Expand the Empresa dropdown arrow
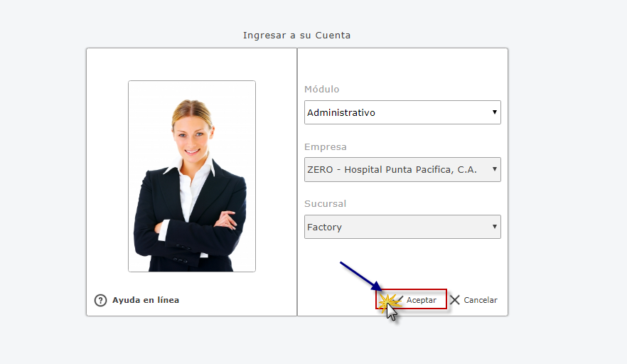This screenshot has height=364, width=627. click(x=495, y=169)
